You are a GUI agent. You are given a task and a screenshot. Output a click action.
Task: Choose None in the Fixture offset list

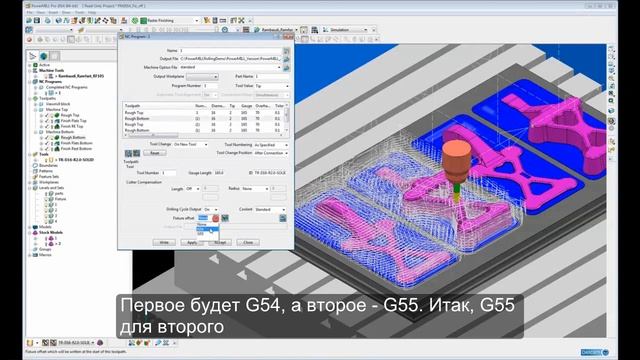tap(207, 224)
